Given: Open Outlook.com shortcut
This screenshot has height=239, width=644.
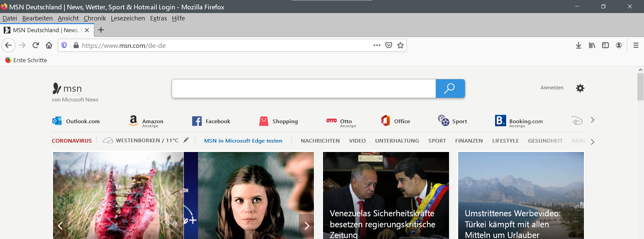Looking at the screenshot, I should [x=76, y=121].
